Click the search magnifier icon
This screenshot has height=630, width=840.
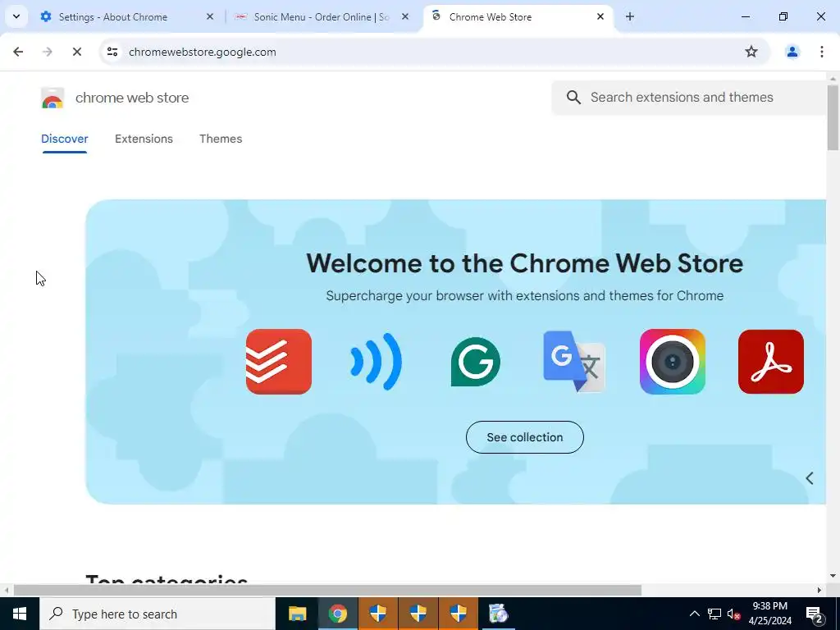573,98
